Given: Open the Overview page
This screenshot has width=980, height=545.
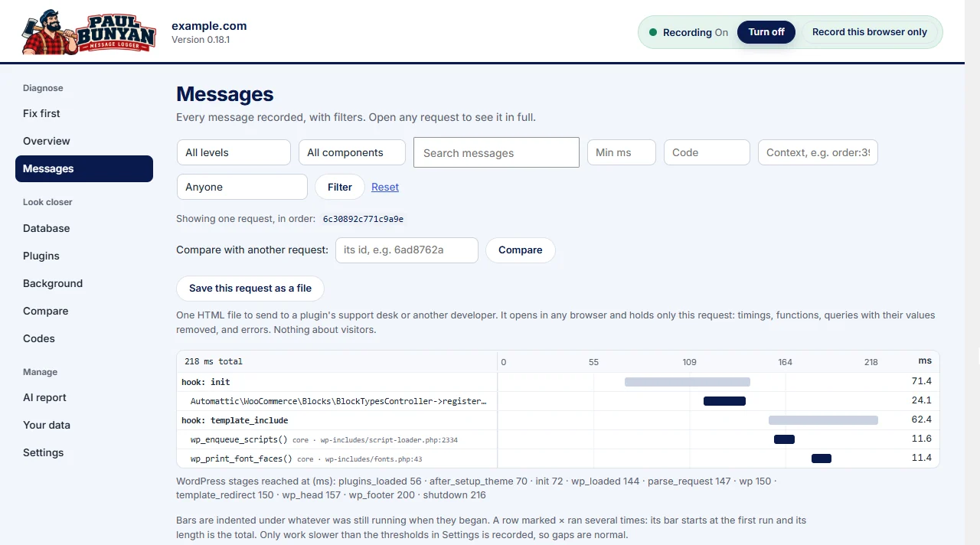Looking at the screenshot, I should tap(84, 141).
